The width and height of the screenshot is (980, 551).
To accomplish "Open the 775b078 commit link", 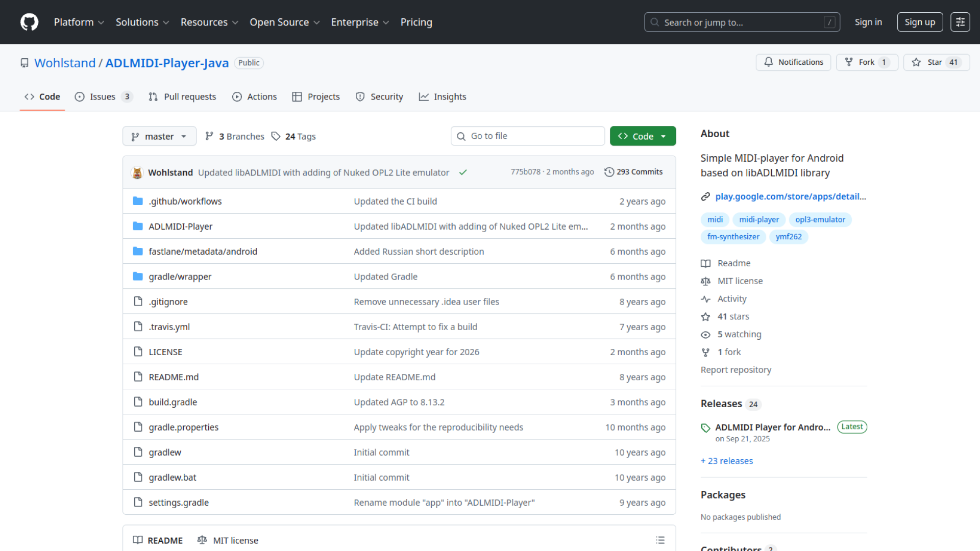I will 526,172.
